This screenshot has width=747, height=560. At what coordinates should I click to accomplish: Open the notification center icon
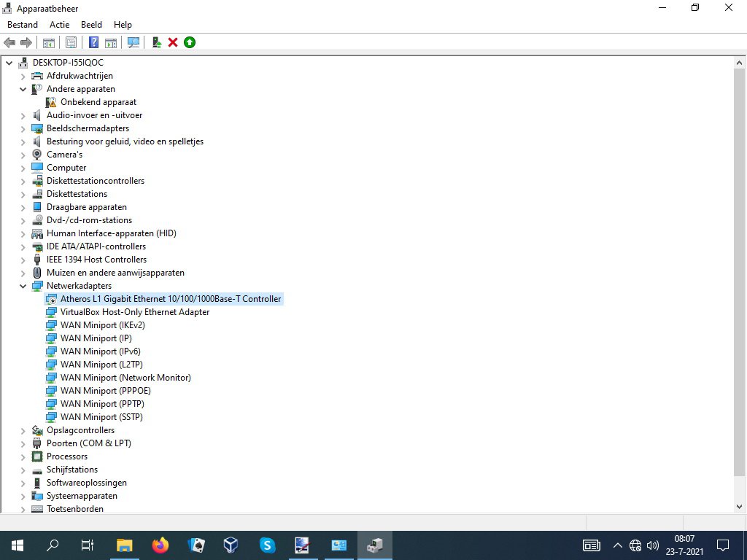click(x=723, y=545)
